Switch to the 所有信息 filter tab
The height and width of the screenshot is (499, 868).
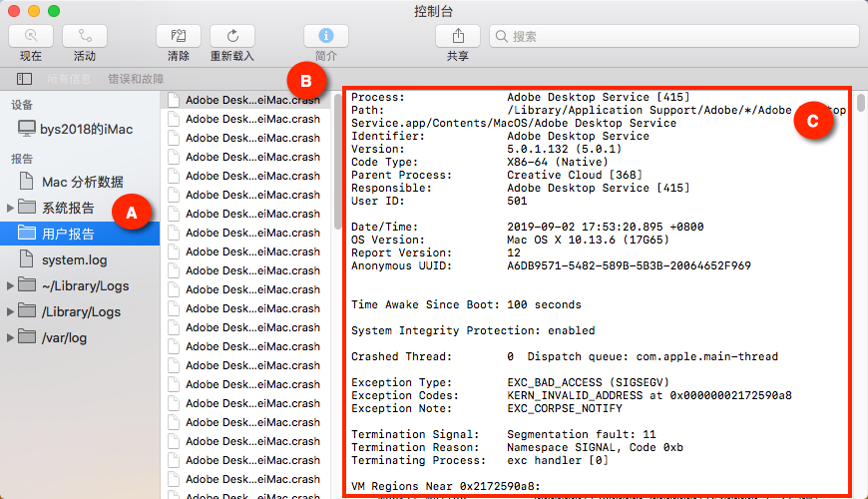[69, 79]
